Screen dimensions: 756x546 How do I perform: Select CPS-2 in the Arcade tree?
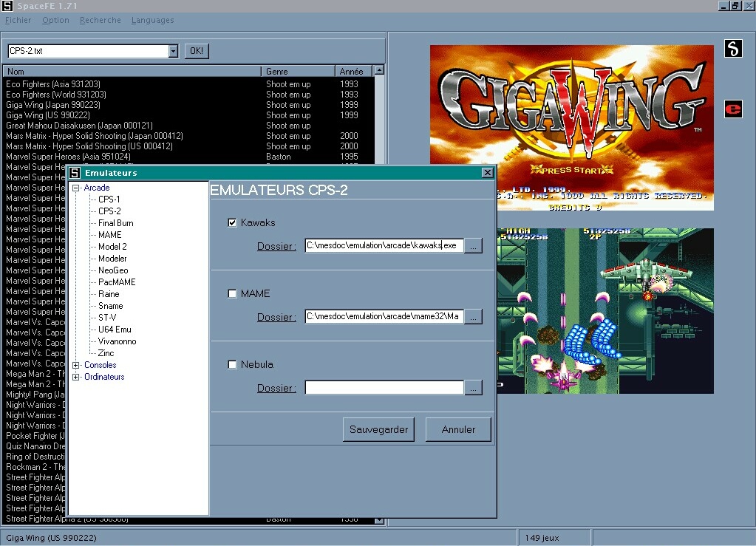[x=109, y=211]
